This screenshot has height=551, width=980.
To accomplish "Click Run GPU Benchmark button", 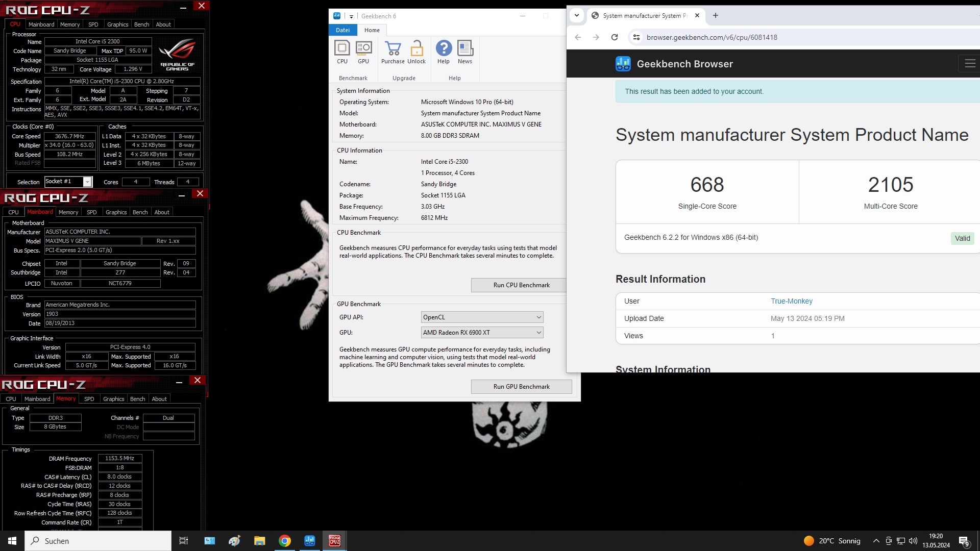I will 522,387.
